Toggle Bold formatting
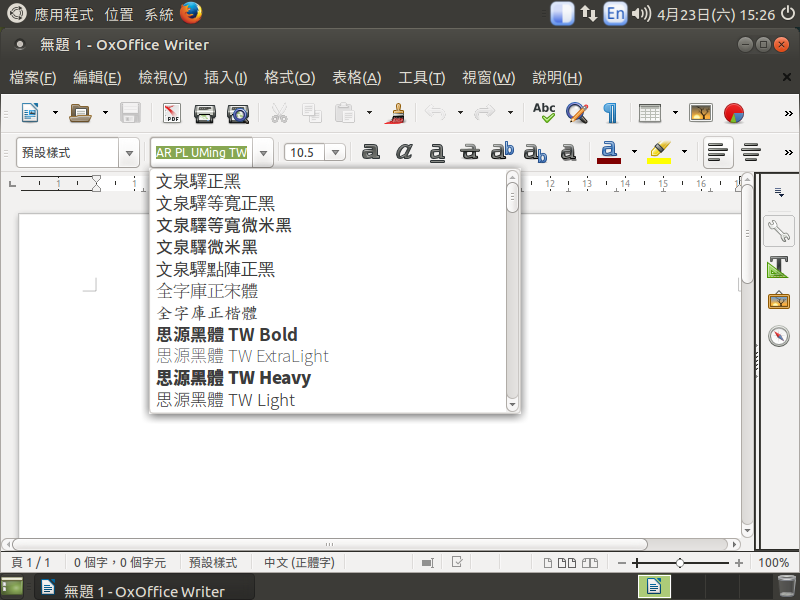Image resolution: width=800 pixels, height=600 pixels. click(x=370, y=152)
